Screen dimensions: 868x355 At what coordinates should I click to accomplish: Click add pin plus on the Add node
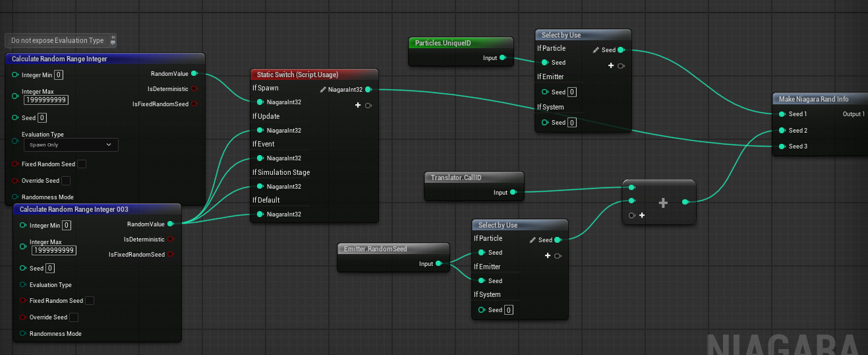[642, 215]
